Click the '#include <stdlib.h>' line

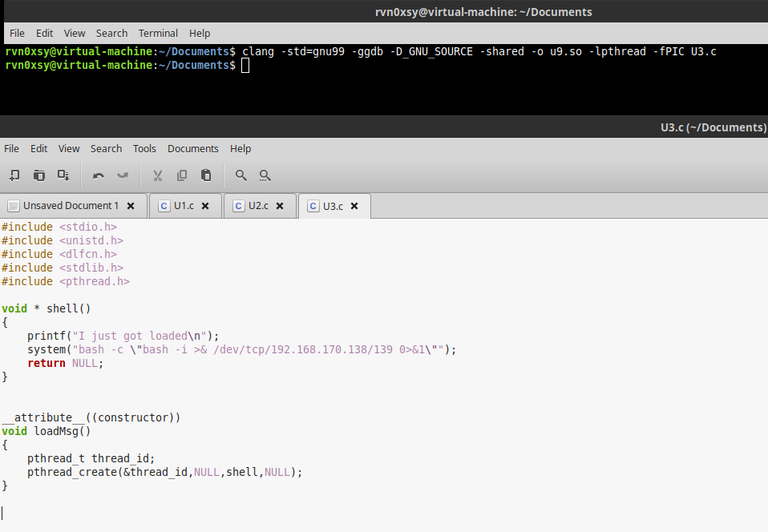point(63,268)
